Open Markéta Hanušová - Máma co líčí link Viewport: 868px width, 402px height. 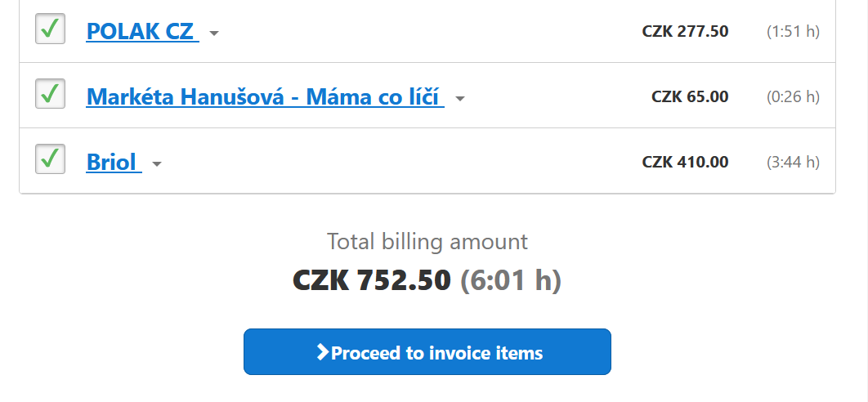tap(264, 97)
